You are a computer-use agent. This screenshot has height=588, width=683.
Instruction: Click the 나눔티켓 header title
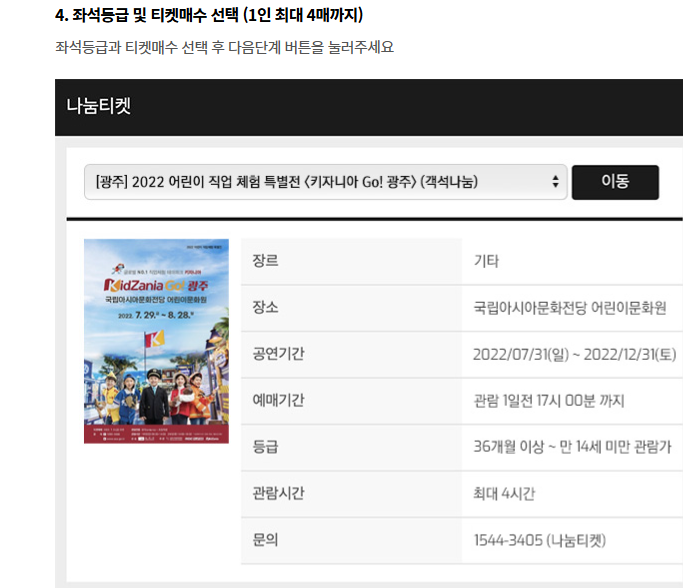tap(98, 106)
